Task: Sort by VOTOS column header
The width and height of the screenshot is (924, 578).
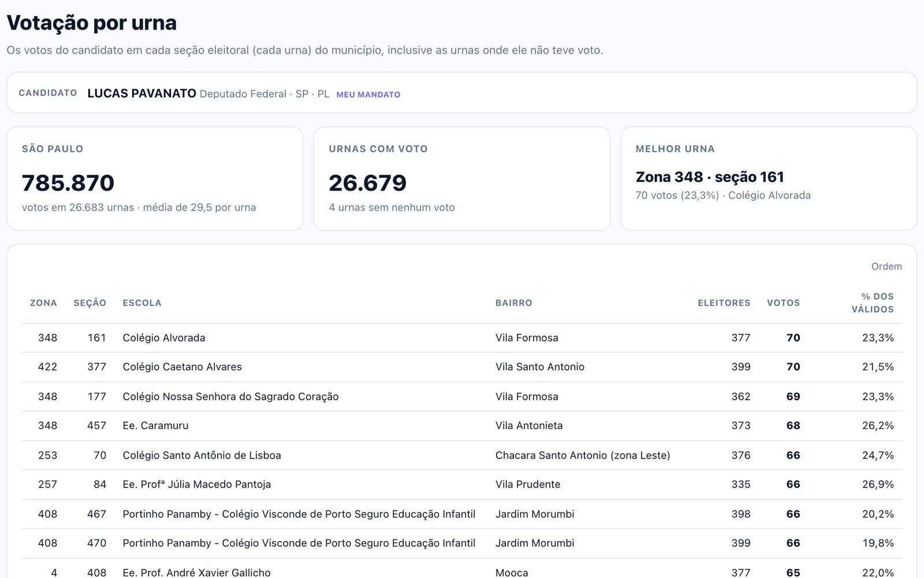Action: pyautogui.click(x=783, y=303)
